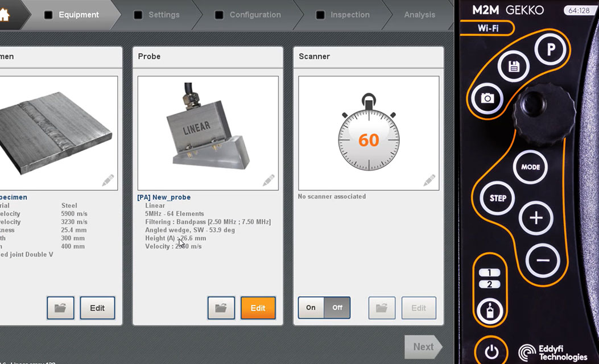
Task: Open the Specimen folder browse button
Action: click(60, 308)
